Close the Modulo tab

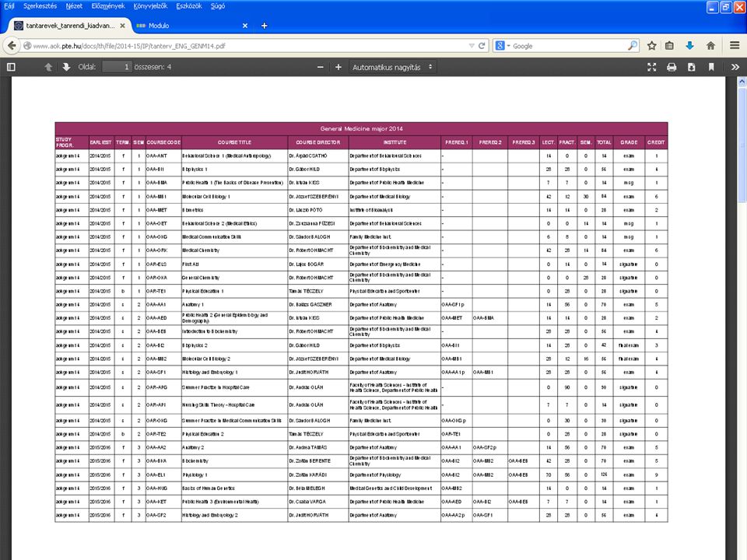tap(245, 26)
